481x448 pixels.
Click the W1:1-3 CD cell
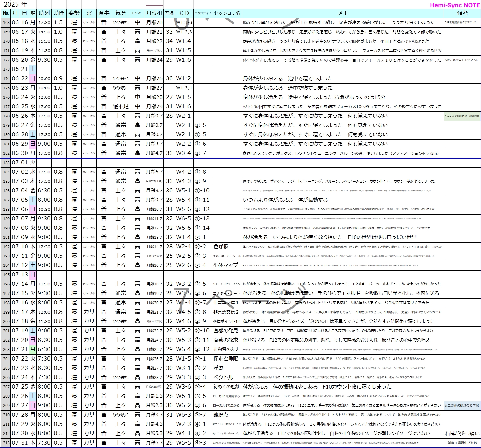point(184,22)
